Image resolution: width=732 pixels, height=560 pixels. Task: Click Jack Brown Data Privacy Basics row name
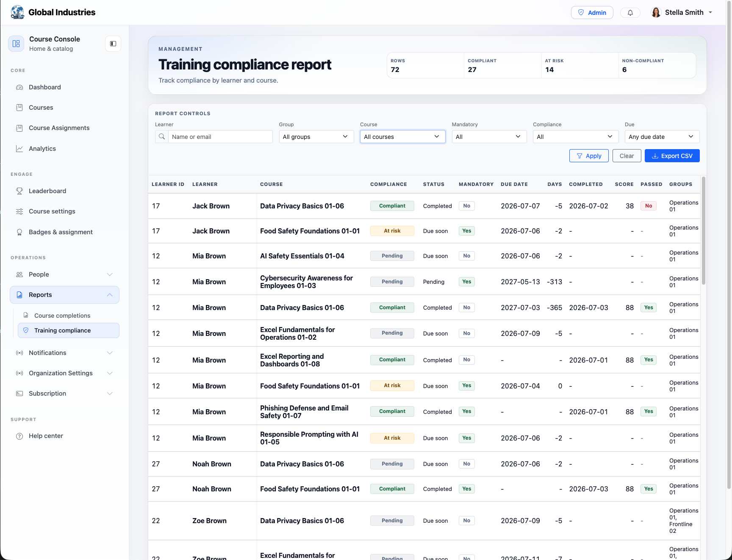click(211, 206)
